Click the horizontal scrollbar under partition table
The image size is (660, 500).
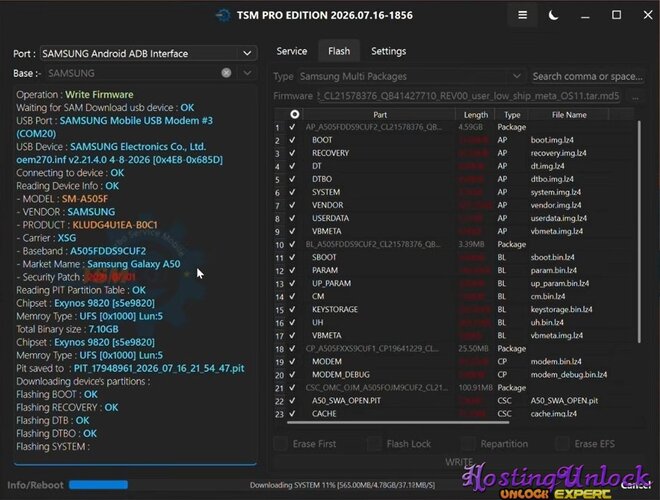(x=398, y=422)
